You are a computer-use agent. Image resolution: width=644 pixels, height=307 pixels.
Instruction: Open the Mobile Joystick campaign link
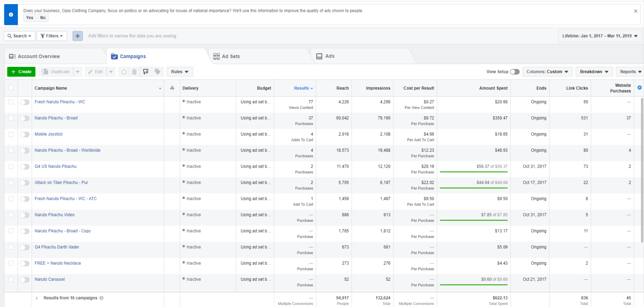(x=49, y=134)
